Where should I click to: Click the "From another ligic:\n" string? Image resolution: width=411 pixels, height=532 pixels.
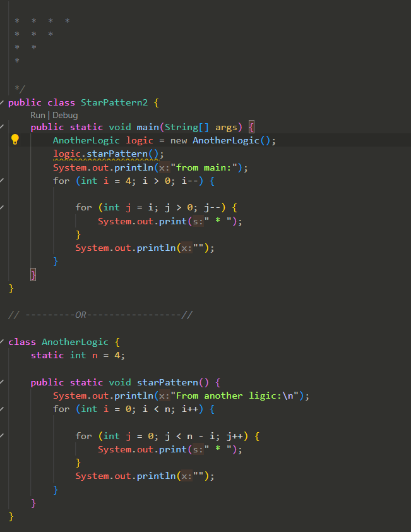click(235, 396)
